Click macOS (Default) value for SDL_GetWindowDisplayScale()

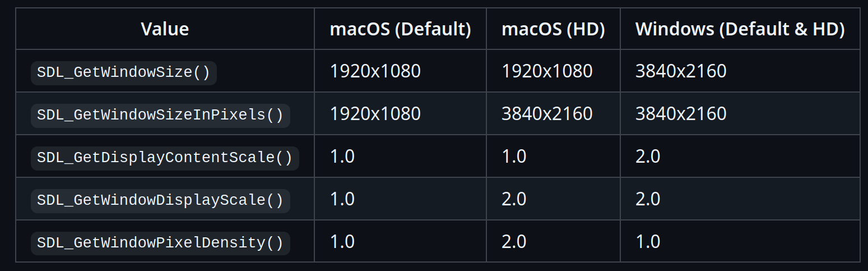coord(342,199)
